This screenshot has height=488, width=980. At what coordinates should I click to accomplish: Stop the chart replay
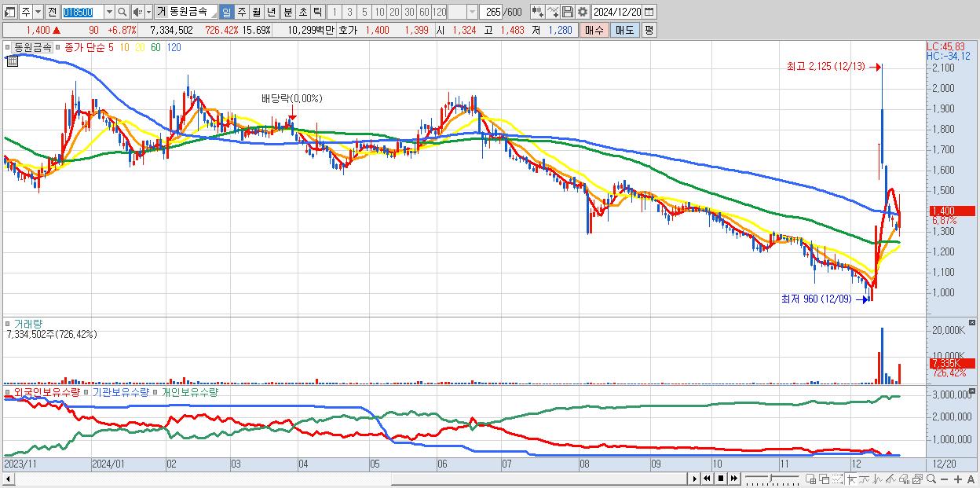[720, 479]
